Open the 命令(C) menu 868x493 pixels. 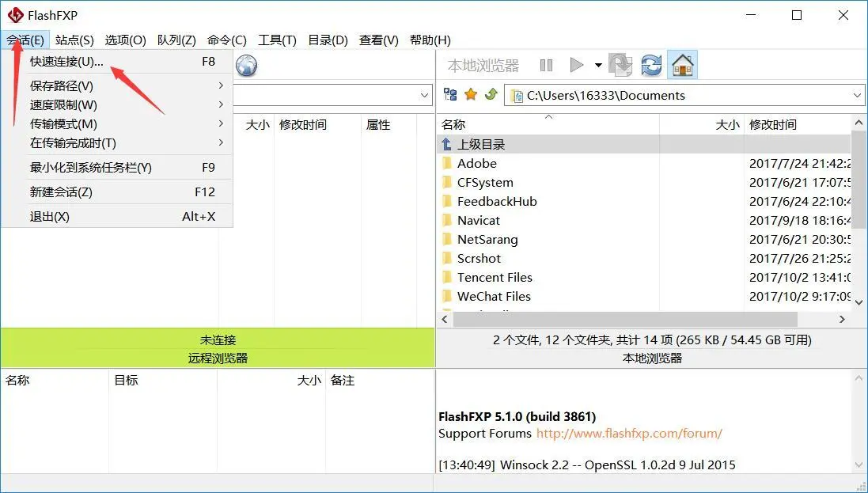click(227, 40)
